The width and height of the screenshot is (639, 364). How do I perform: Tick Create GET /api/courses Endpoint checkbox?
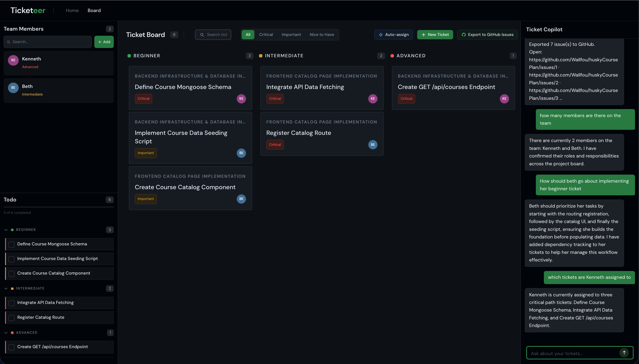point(11,347)
